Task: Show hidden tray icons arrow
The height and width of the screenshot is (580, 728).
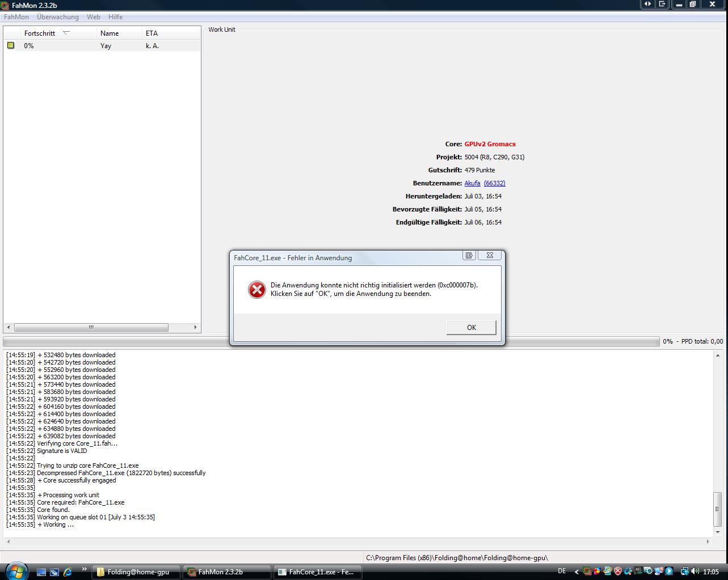Action: point(577,572)
